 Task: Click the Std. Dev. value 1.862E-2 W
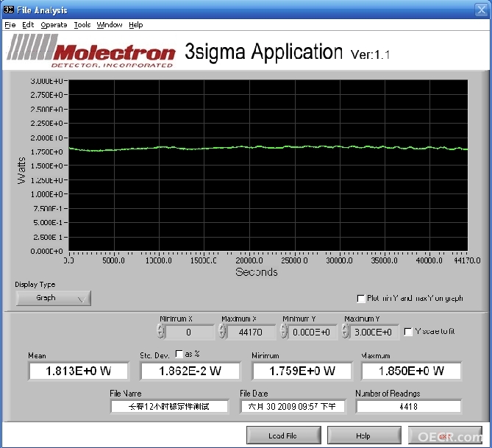[x=190, y=371]
